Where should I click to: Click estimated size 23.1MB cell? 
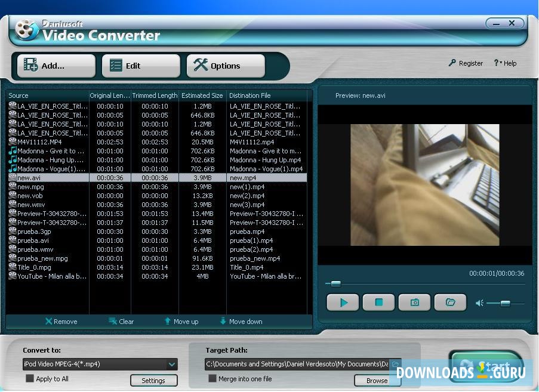202,267
